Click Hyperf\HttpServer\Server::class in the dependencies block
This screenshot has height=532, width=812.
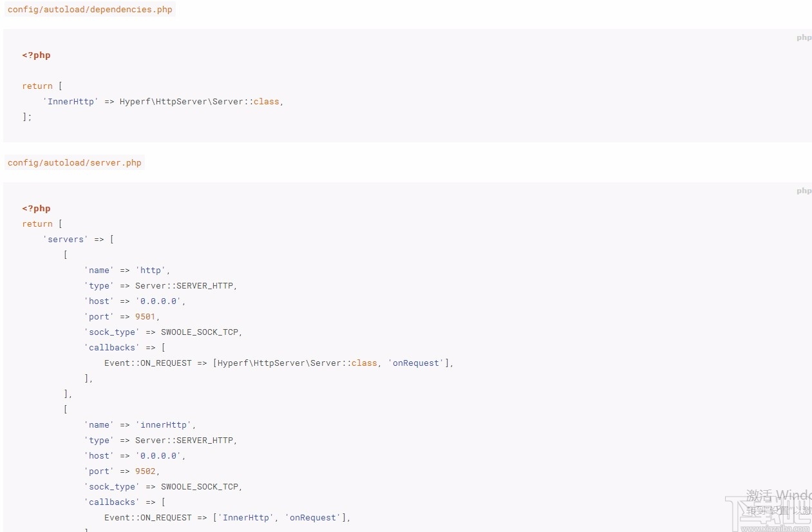200,102
